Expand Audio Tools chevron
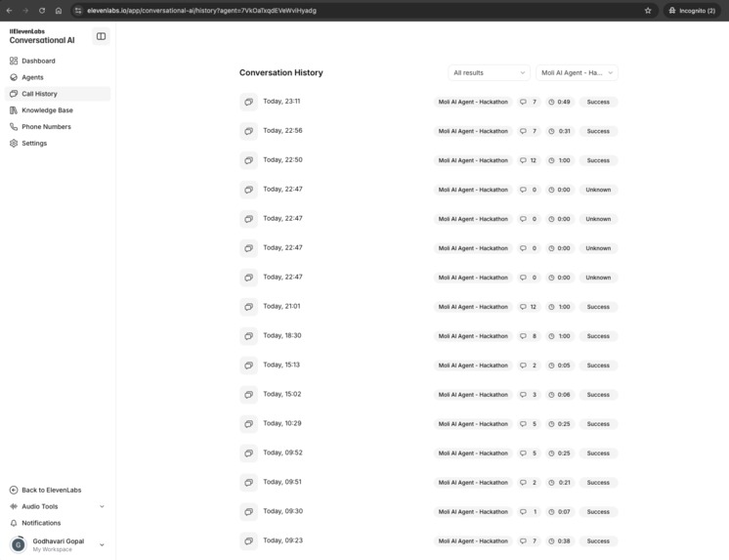The height and width of the screenshot is (560, 729). [102, 506]
